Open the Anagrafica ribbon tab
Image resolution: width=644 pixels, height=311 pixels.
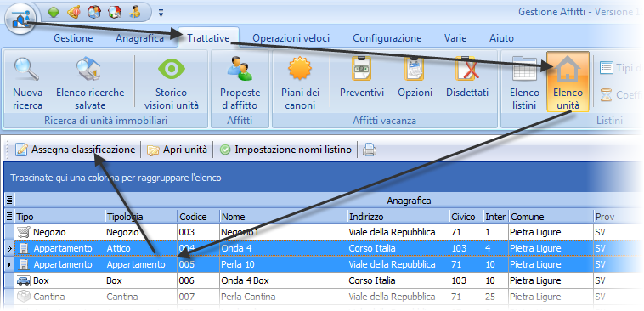(x=139, y=38)
